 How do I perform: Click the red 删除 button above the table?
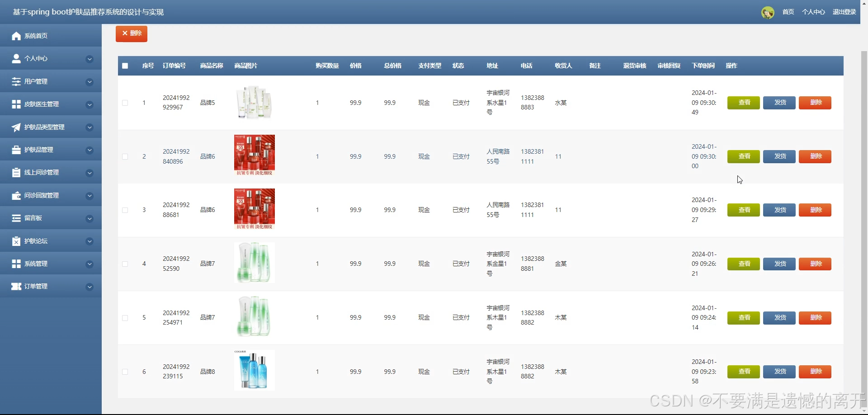coord(132,33)
